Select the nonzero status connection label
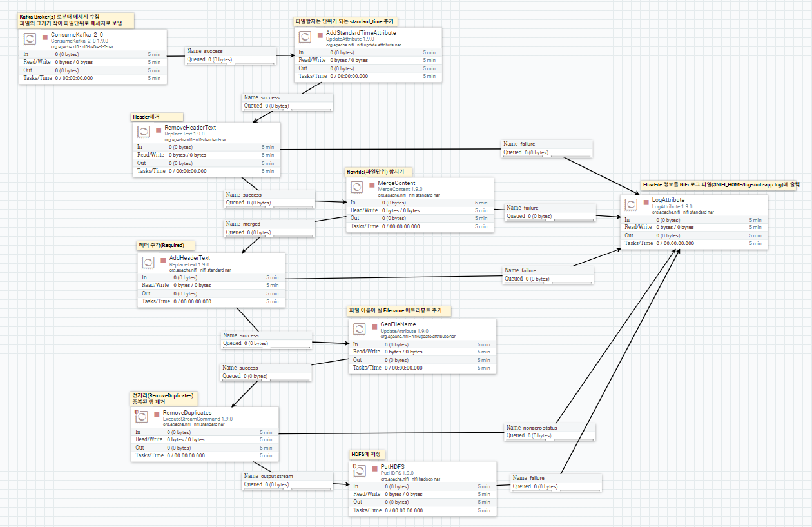812x527 pixels. click(549, 431)
